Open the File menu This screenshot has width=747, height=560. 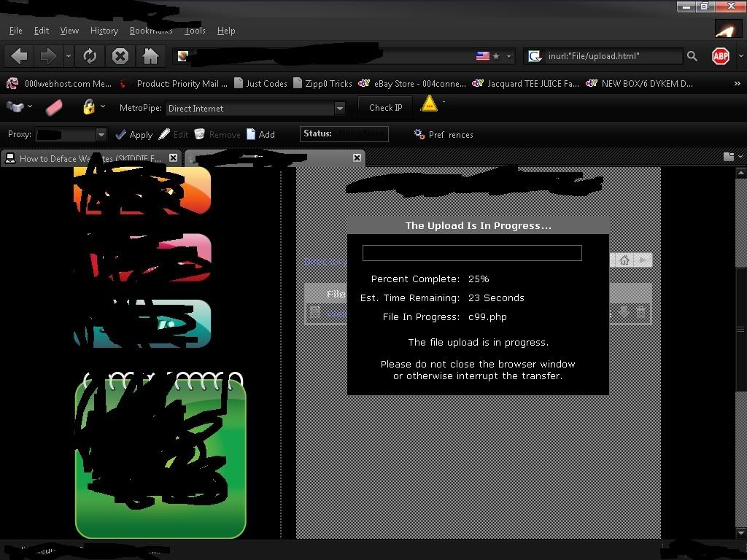(x=16, y=31)
